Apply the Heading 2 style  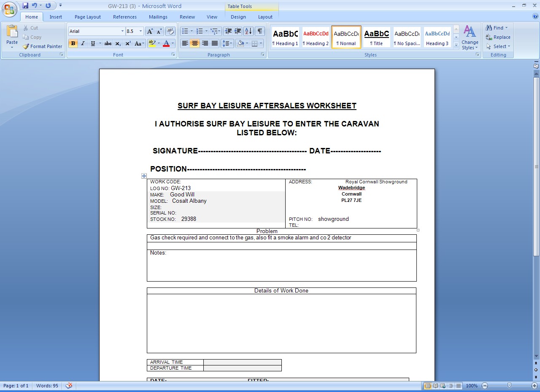[x=316, y=37]
